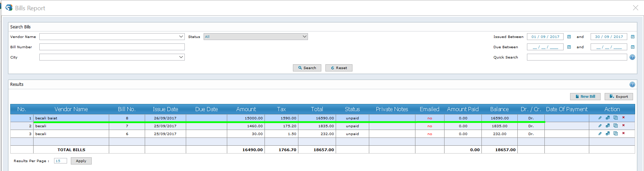Duplicate bill no. 6 with copy icon
Image resolution: width=644 pixels, height=171 pixels.
[616, 134]
